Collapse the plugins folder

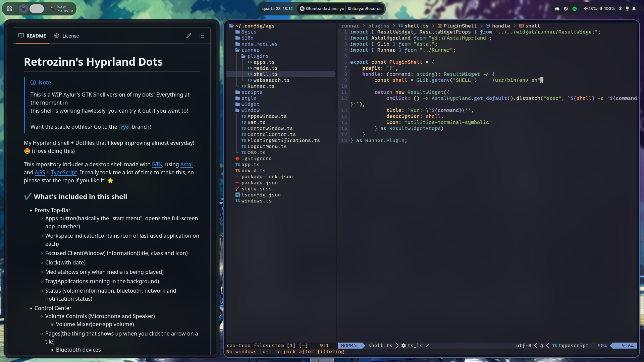[x=255, y=56]
